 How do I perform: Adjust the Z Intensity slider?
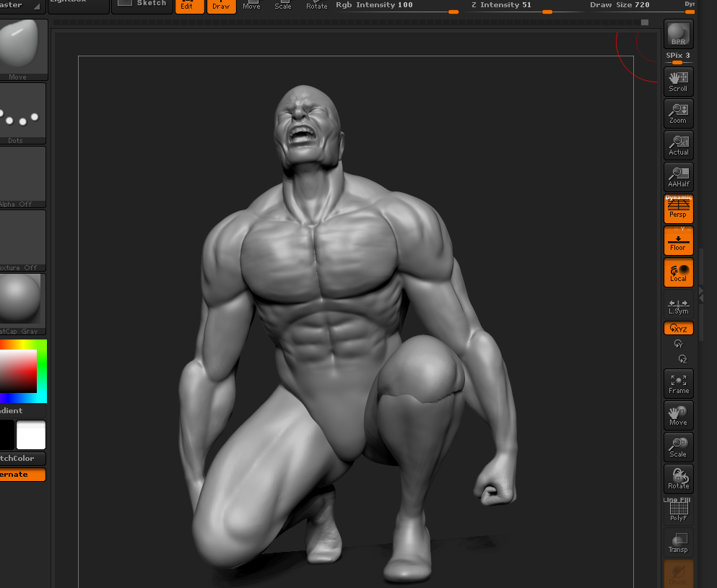click(x=524, y=7)
